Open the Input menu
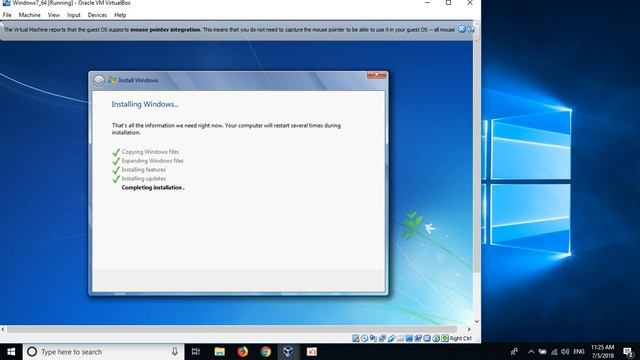 pyautogui.click(x=73, y=15)
